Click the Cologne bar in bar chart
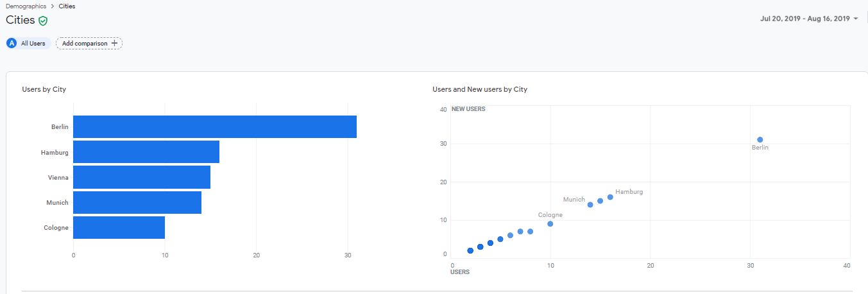 [x=119, y=227]
